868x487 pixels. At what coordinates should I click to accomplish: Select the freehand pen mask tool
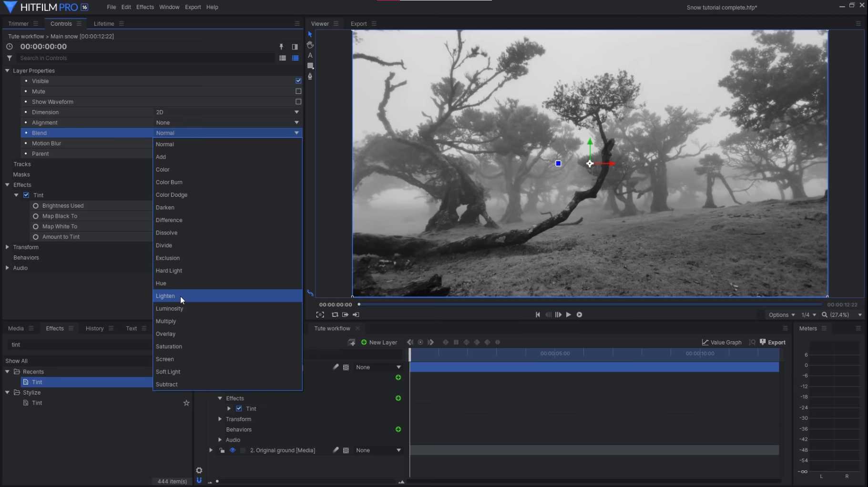310,76
